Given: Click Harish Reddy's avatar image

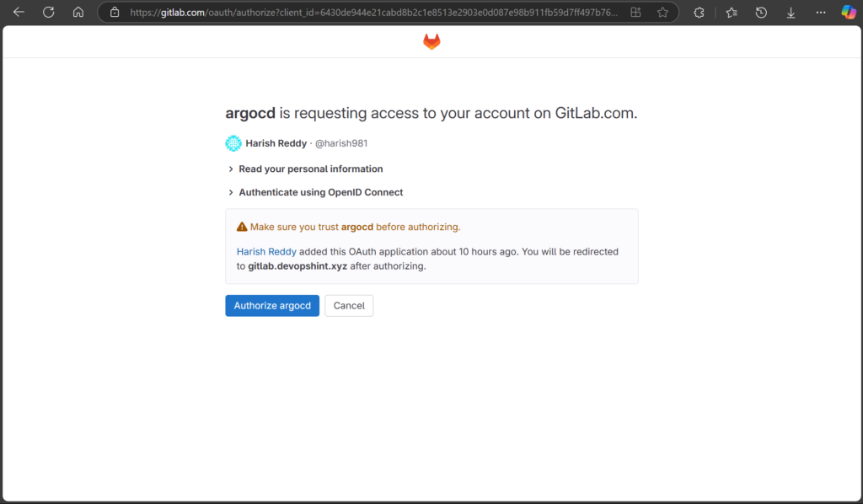Looking at the screenshot, I should coord(233,143).
